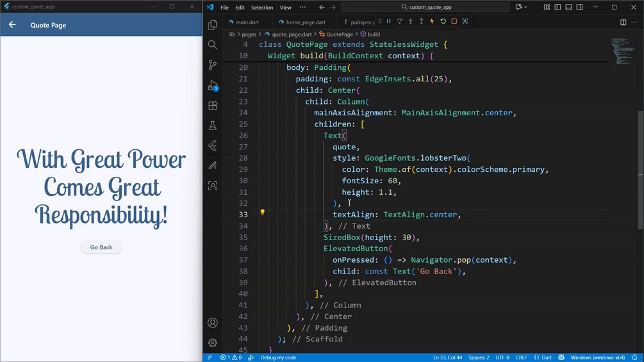Select device Windows (windows-x64)
The height and width of the screenshot is (362, 644).
[598, 358]
